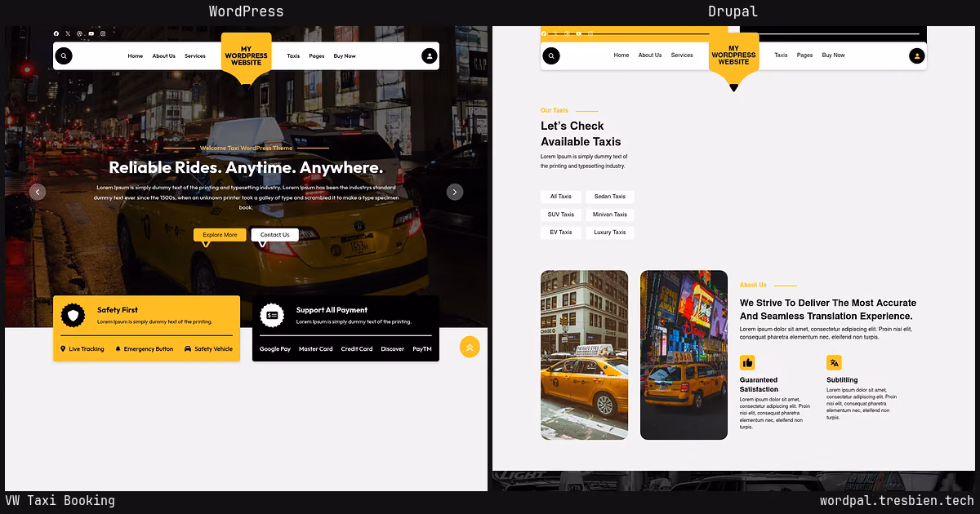Click Facebook icon in Drupal top bar
Viewport: 980px width, 514px height.
click(x=544, y=33)
